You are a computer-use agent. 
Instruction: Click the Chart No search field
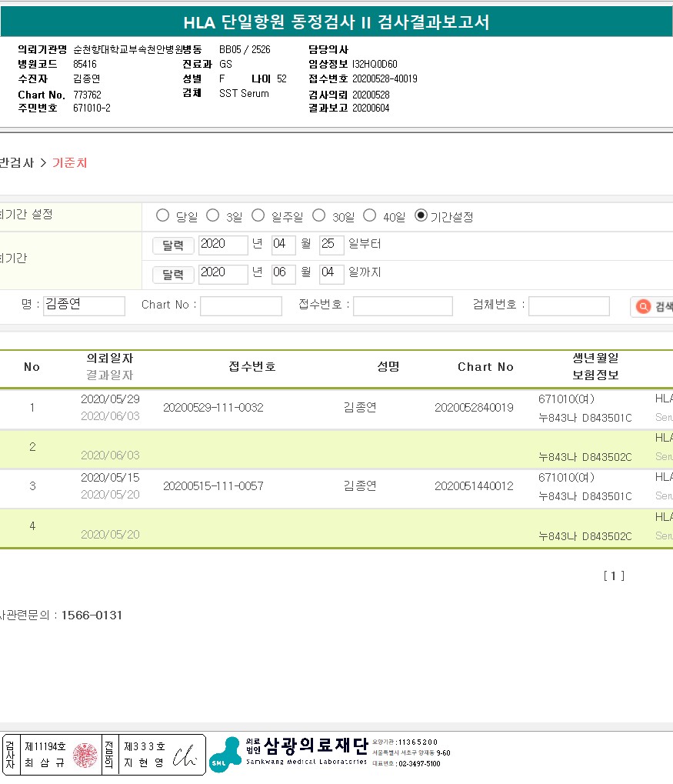coord(241,306)
